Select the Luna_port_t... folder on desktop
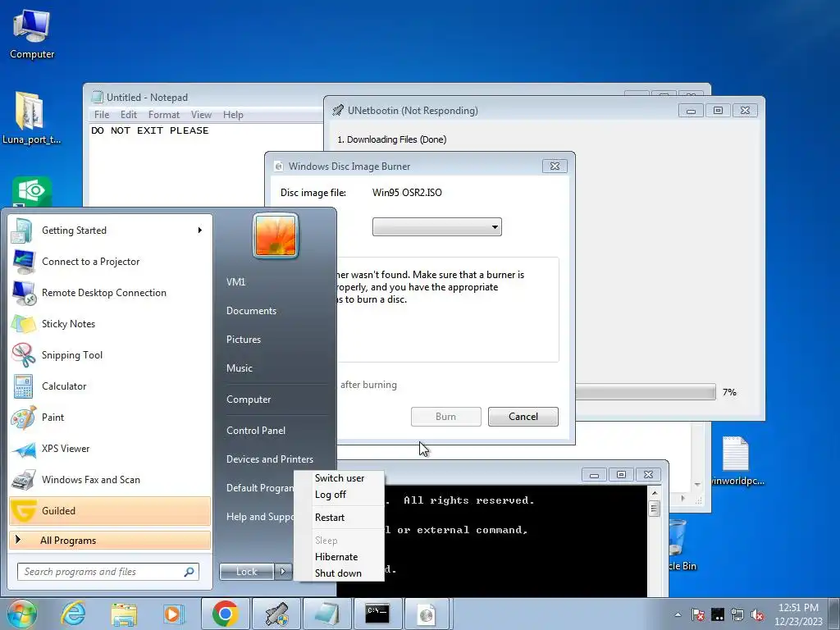 pos(31,118)
